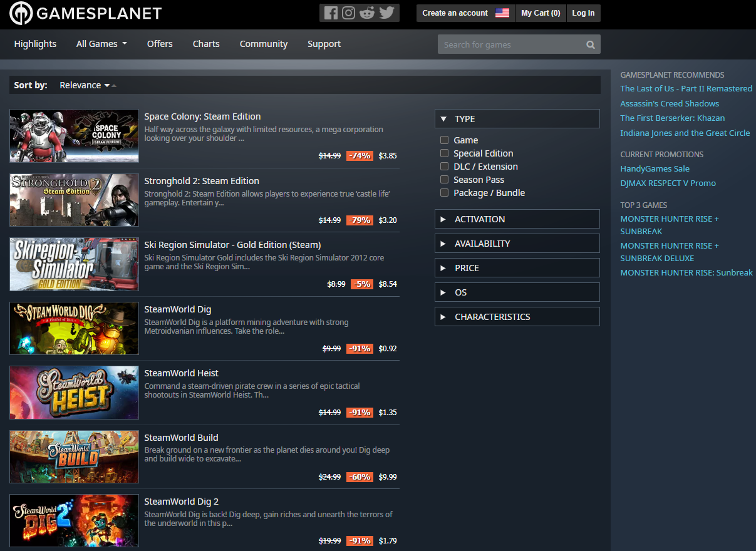Click the Search for games field
The image size is (756, 551).
pyautogui.click(x=510, y=44)
